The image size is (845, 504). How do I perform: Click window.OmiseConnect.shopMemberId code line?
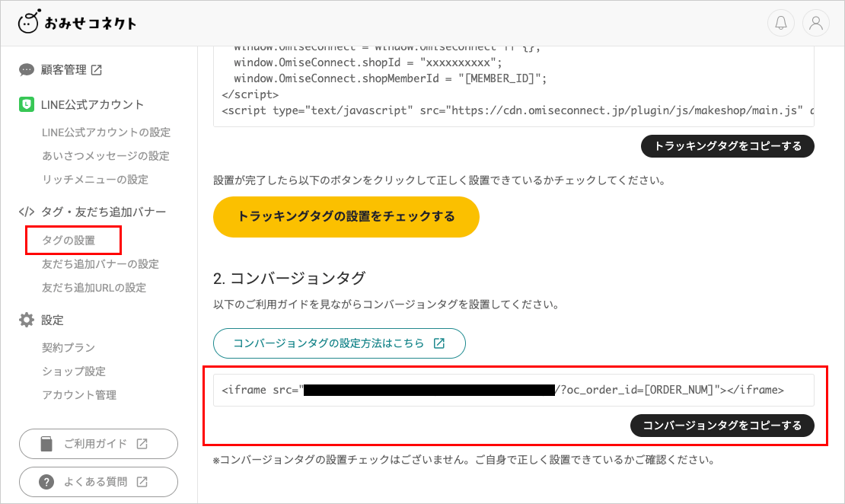(x=391, y=78)
